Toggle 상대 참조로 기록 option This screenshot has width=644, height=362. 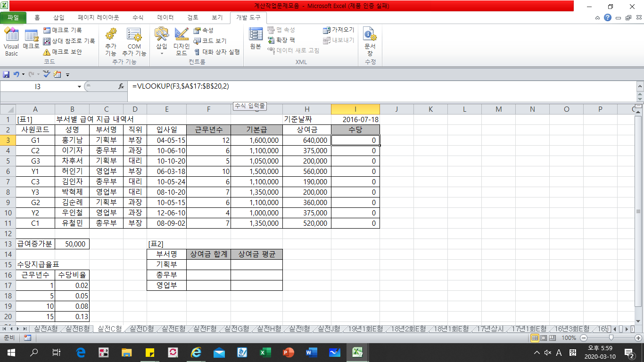[69, 41]
